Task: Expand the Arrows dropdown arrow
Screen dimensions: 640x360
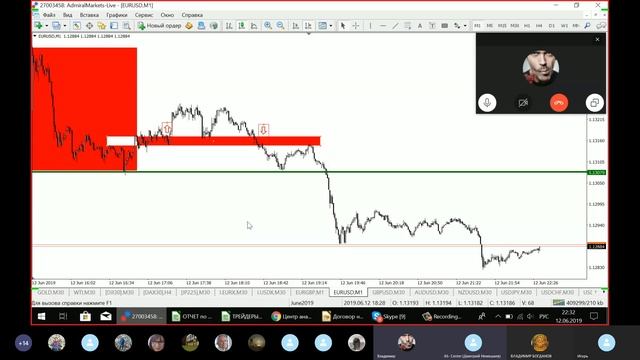Action: (x=465, y=26)
